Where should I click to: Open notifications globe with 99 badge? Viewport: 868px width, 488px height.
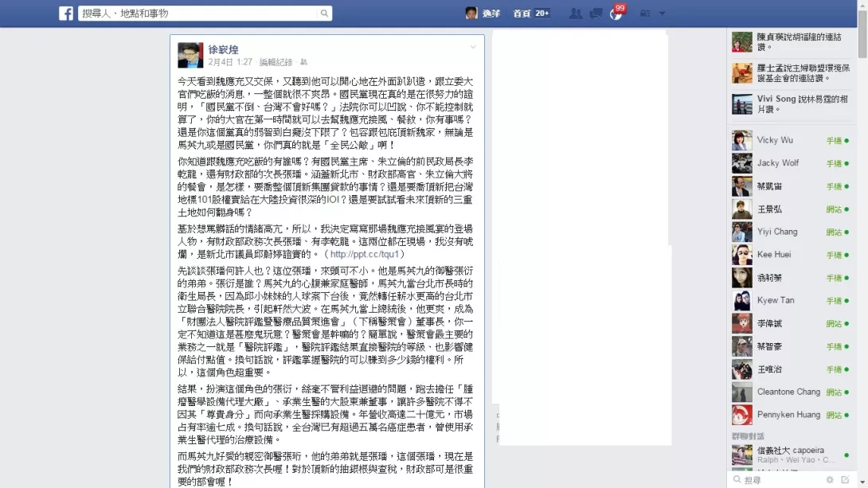pyautogui.click(x=616, y=14)
